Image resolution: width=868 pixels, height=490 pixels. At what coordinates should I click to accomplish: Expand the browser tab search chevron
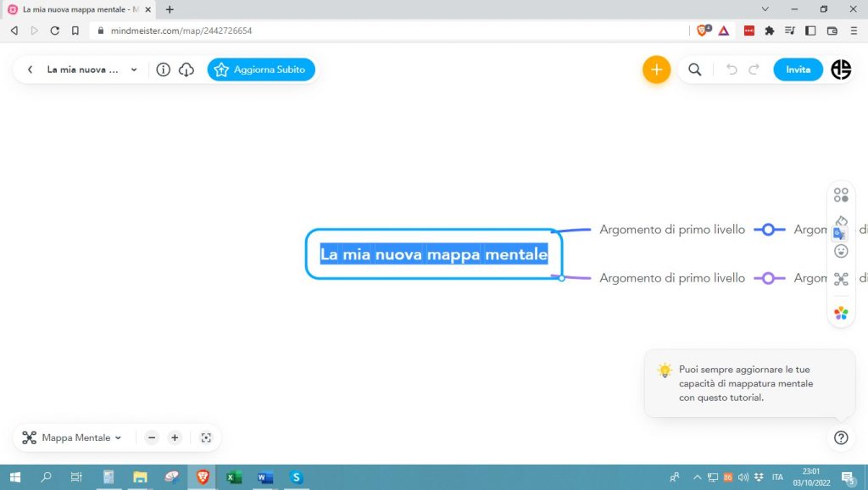tap(765, 9)
